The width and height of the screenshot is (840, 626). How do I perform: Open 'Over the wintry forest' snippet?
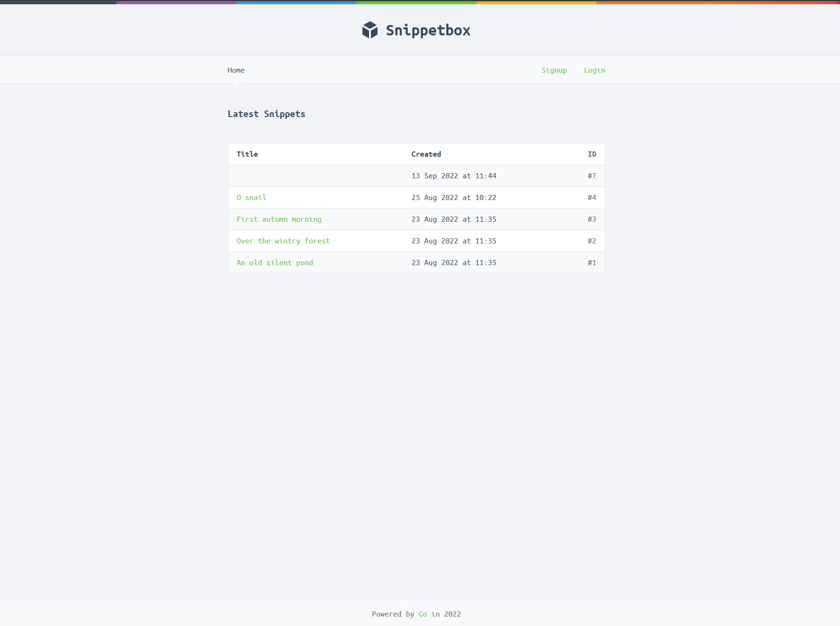(283, 241)
